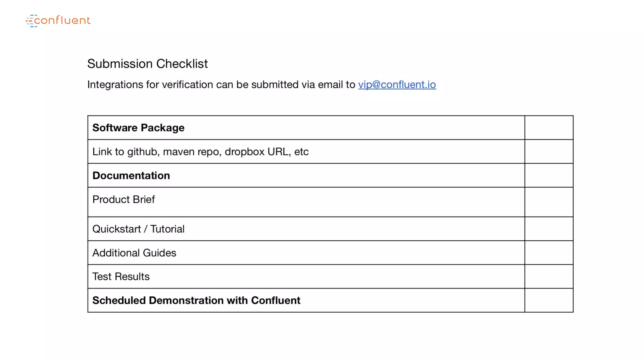Viewport: 644px width, 362px height.
Task: Select the Test Results row label
Action: (x=121, y=277)
